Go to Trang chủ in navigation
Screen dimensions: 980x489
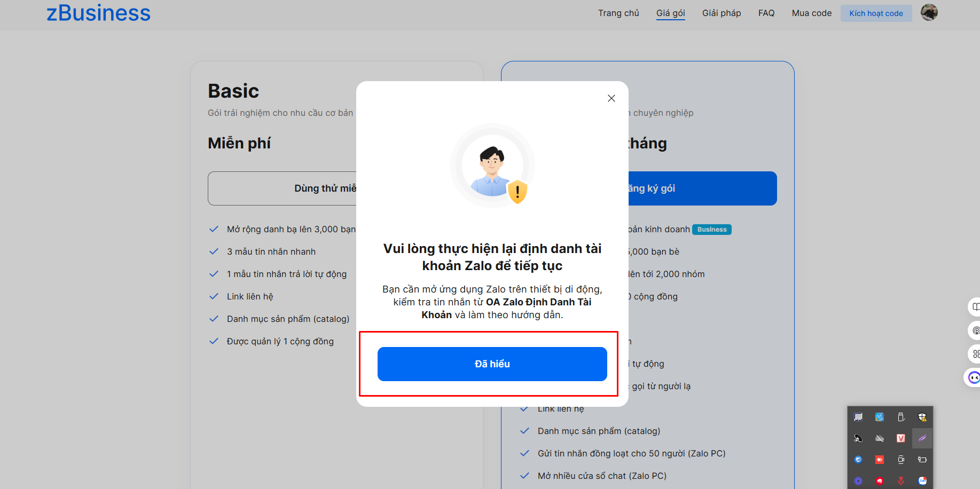(x=618, y=13)
